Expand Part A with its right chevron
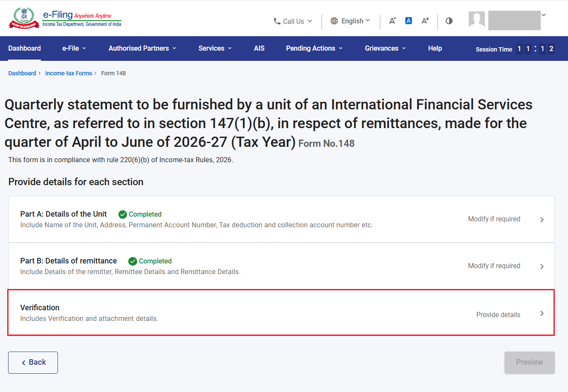Viewport: 568px width, 392px height. click(542, 220)
